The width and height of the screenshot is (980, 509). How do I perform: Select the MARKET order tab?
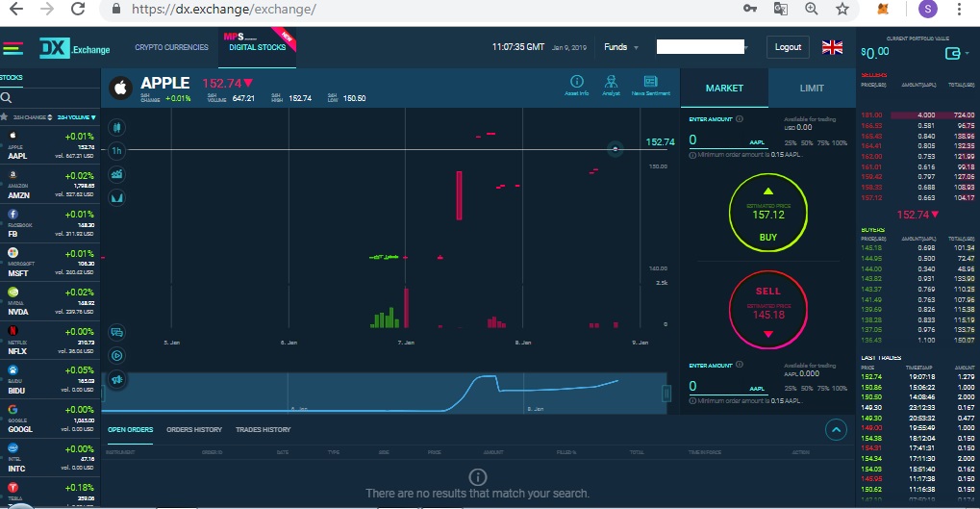pos(724,89)
